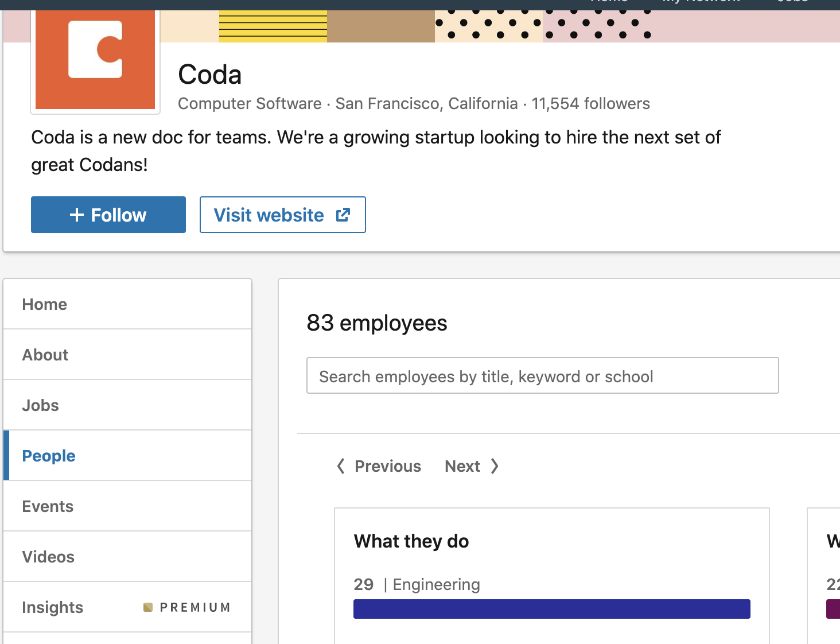Focus the Search employees input field
The width and height of the screenshot is (840, 644).
pos(543,376)
